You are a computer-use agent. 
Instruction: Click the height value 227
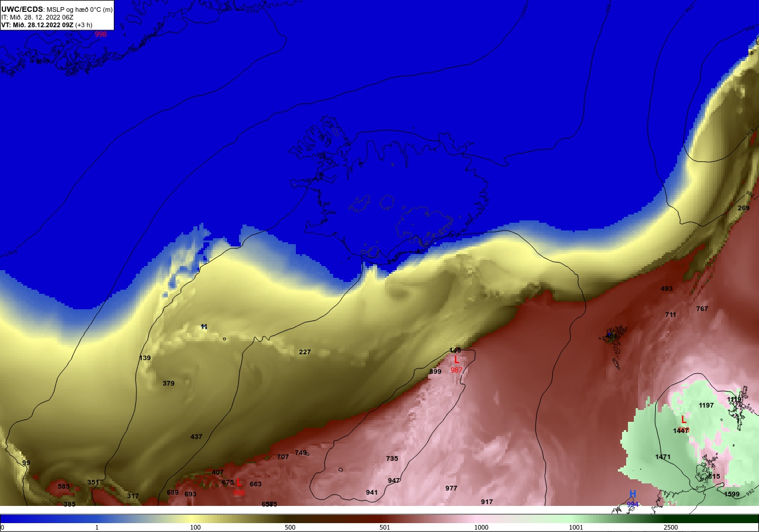(305, 352)
